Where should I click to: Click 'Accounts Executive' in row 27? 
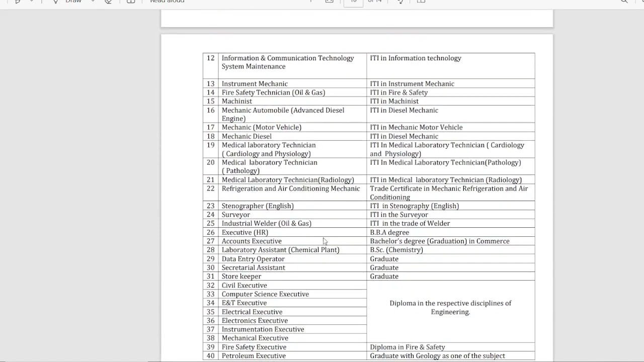252,241
